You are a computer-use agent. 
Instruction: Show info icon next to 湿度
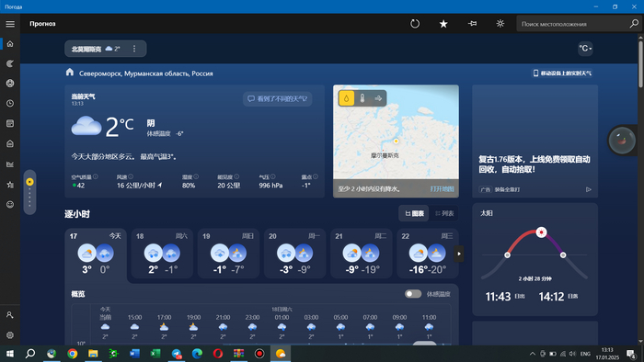(x=196, y=176)
